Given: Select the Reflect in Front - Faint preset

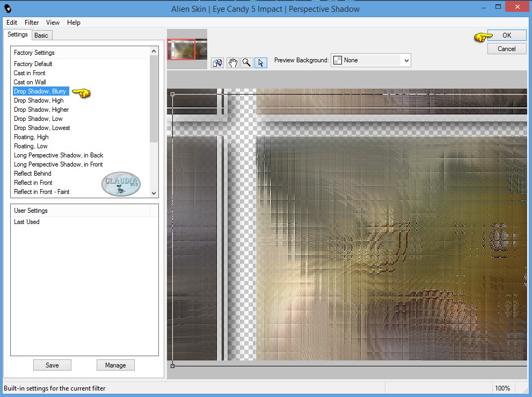Looking at the screenshot, I should click(42, 192).
